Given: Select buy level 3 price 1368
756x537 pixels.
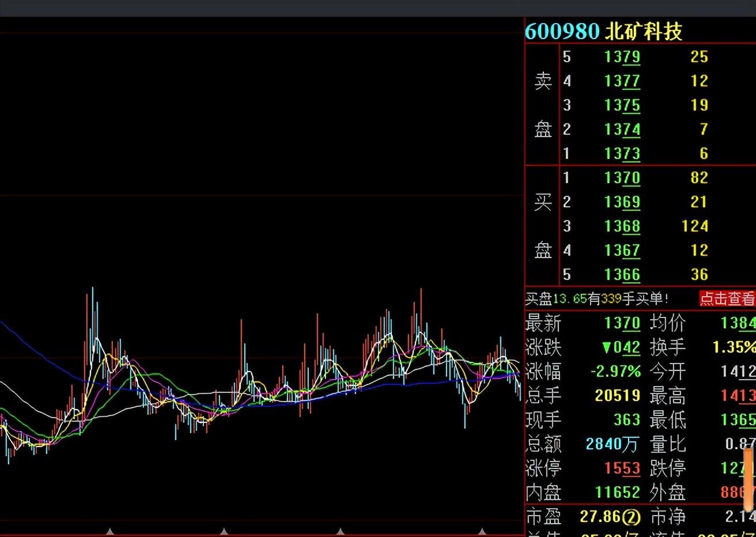Looking at the screenshot, I should click(x=622, y=226).
